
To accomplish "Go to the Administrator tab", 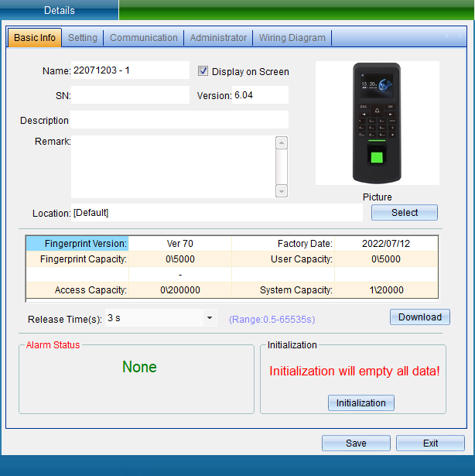I will (218, 37).
